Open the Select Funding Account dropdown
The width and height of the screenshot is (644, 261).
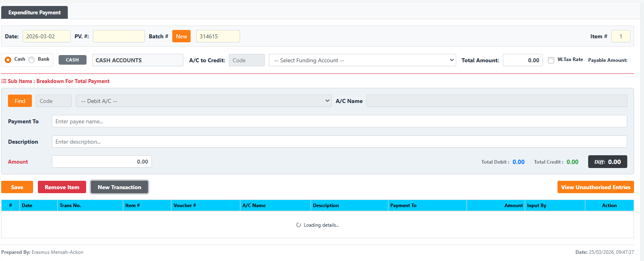tap(362, 60)
